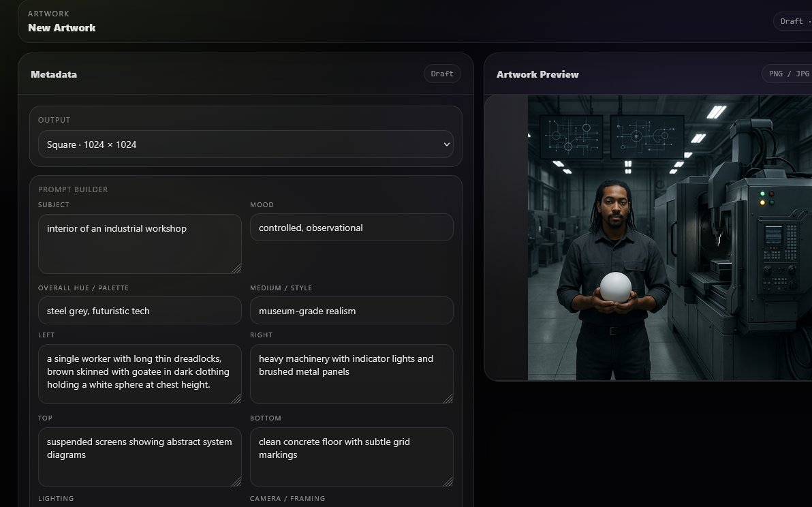
Task: Click the OVERALL HUE / PALETTE label
Action: [x=83, y=288]
